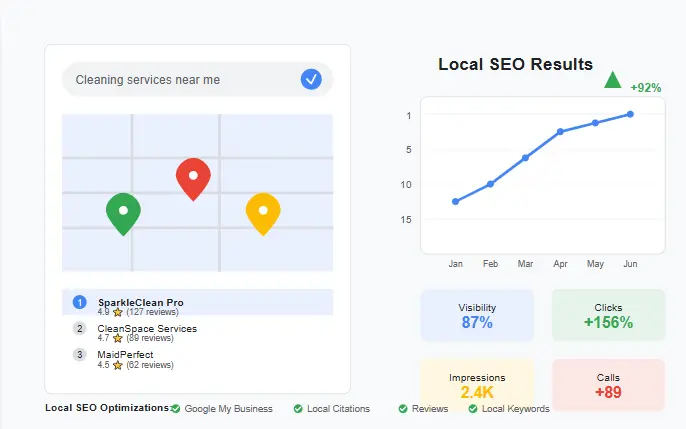Click the star icon beside MaidPerfect rating
This screenshot has width=686, height=429.
click(x=118, y=365)
